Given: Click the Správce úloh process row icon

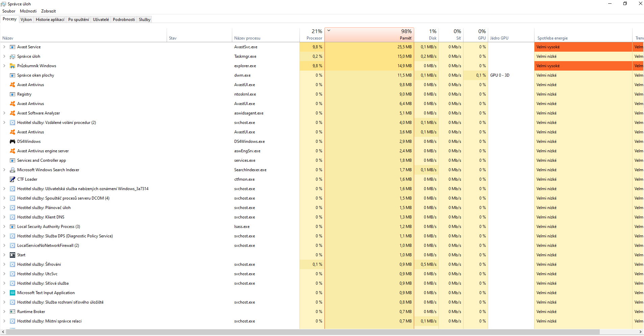Looking at the screenshot, I should [x=13, y=56].
